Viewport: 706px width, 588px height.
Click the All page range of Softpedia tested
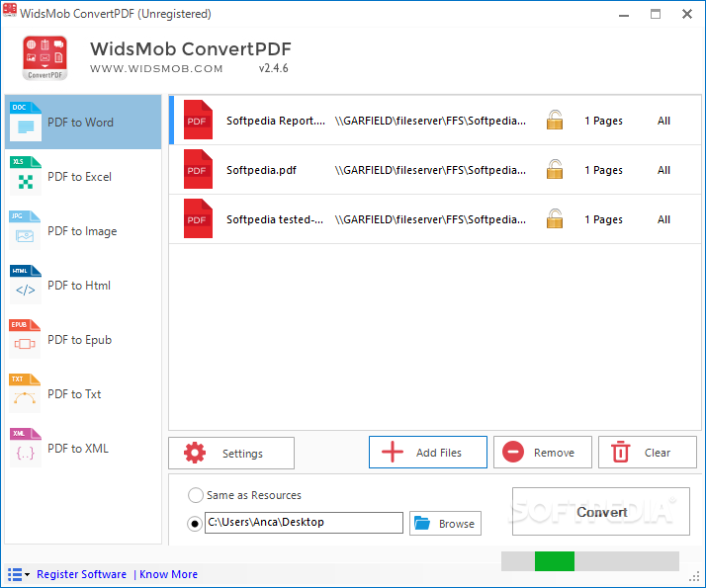click(x=663, y=219)
